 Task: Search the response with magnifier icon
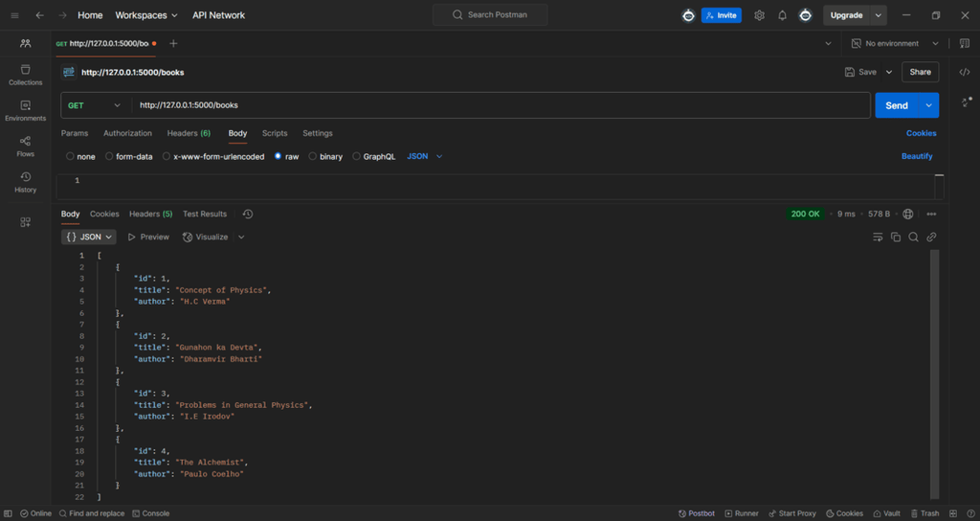[913, 237]
